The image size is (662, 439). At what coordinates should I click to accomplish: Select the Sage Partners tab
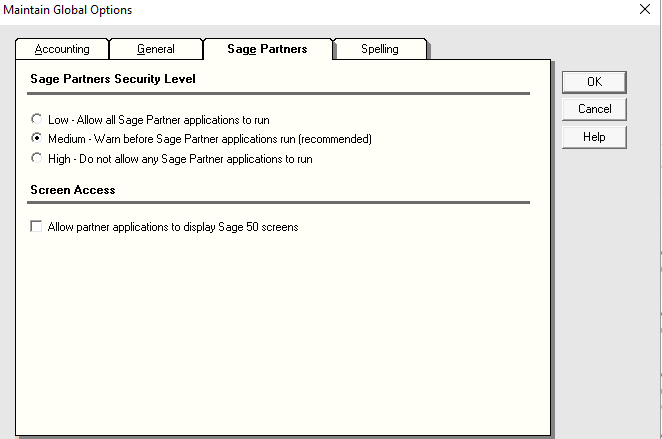pos(267,49)
